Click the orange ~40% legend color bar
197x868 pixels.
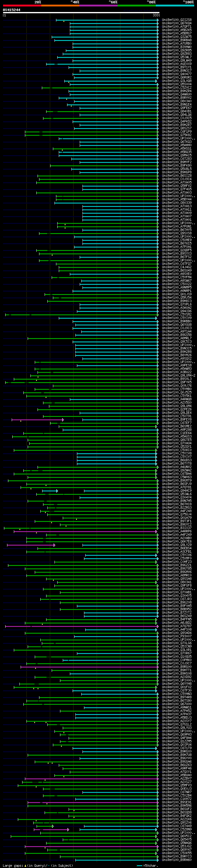tap(60, 6)
